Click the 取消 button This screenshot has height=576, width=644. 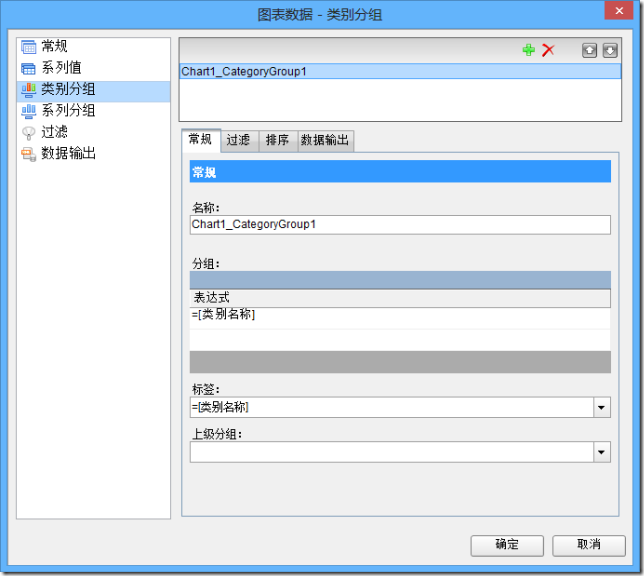(589, 546)
